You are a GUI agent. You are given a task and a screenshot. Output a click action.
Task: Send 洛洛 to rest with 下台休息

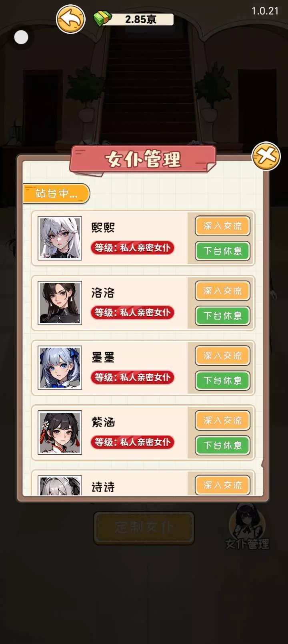(x=222, y=316)
